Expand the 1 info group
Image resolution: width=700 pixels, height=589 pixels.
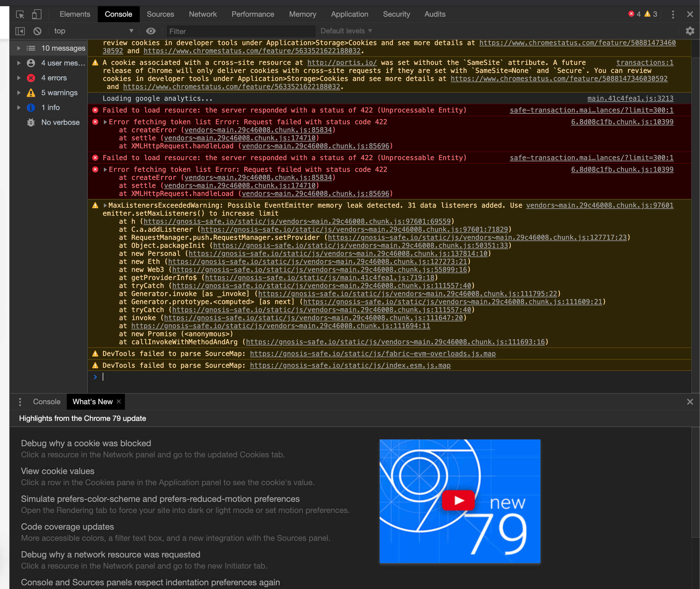pyautogui.click(x=19, y=108)
